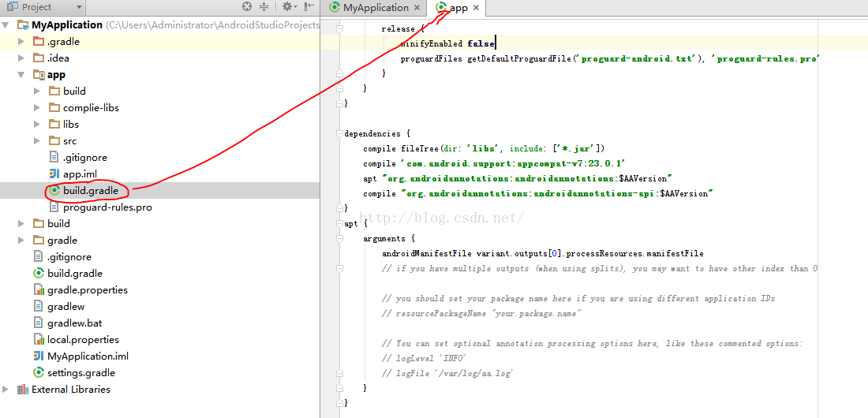This screenshot has height=418, width=868.
Task: Click the logFile '/var/log/aa.log' comment
Action: pos(448,373)
